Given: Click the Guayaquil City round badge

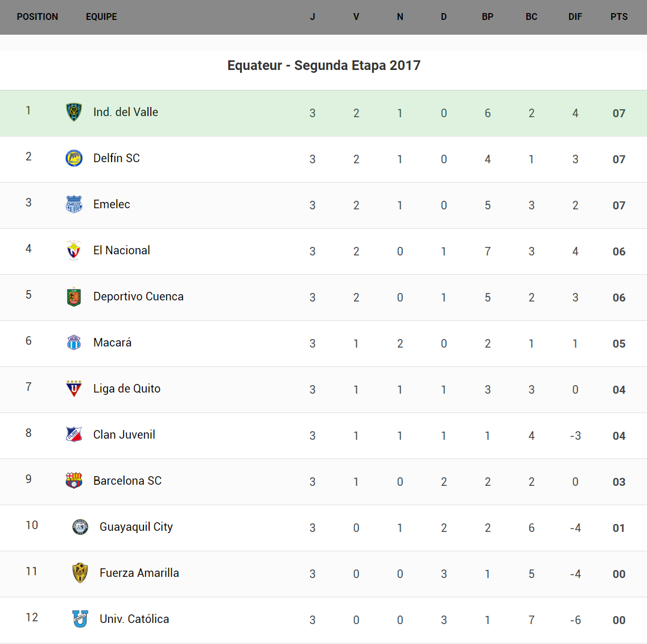Looking at the screenshot, I should 80,527.
